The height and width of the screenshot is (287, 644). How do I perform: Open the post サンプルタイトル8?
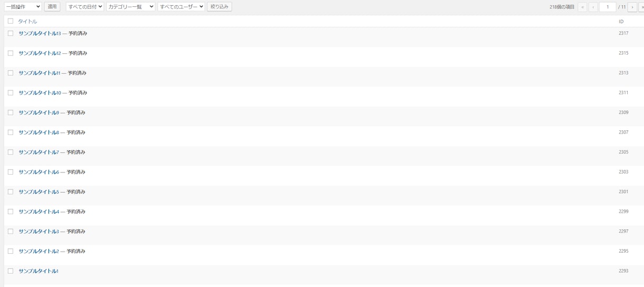tap(39, 132)
